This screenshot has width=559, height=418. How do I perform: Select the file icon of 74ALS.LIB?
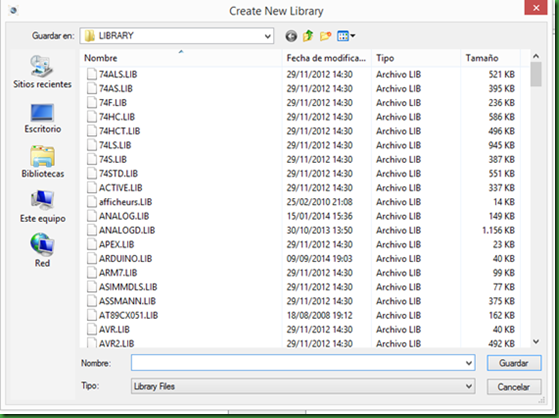tap(92, 74)
